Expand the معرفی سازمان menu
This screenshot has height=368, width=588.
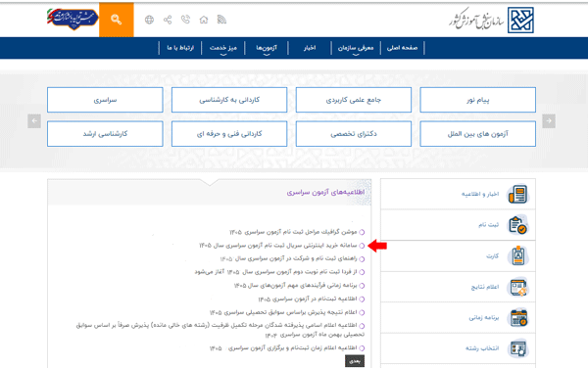pos(356,48)
